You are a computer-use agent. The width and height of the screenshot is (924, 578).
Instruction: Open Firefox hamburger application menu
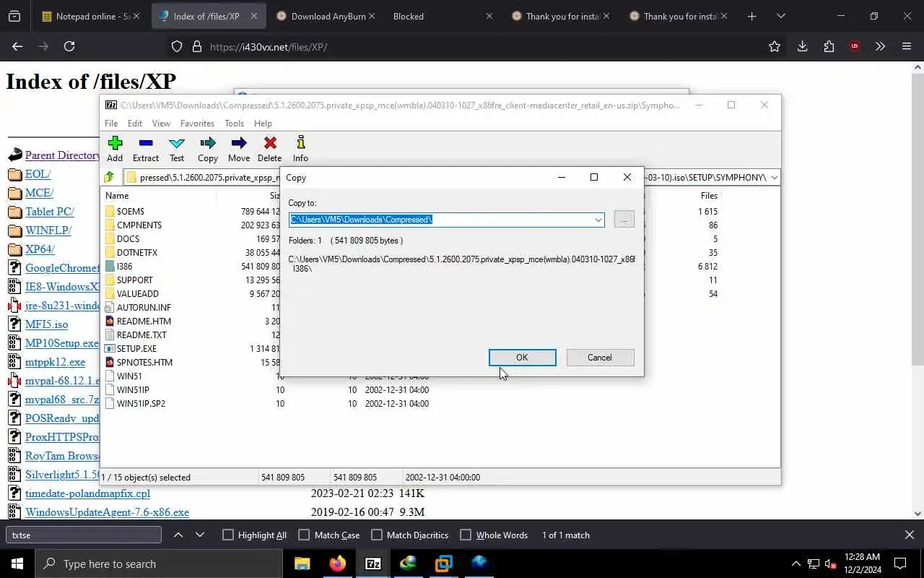907,46
